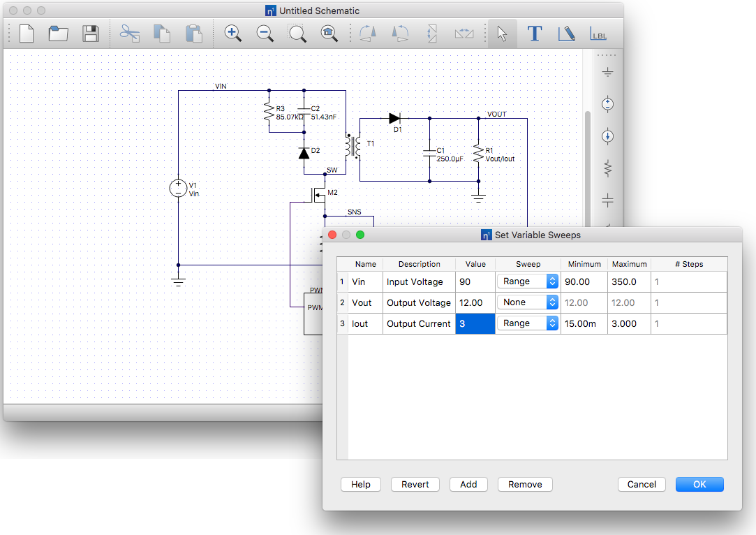
Task: Rotate component counter-clockwise
Action: [x=400, y=34]
